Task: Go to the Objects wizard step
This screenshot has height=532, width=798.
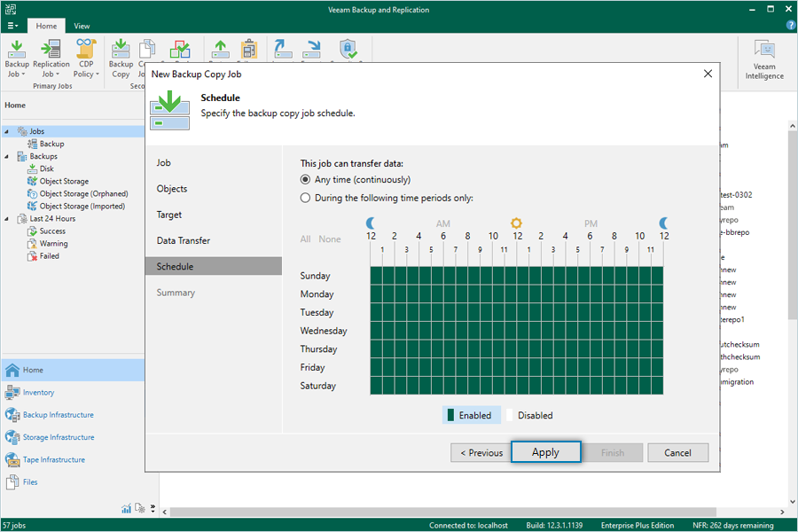Action: pyautogui.click(x=172, y=189)
